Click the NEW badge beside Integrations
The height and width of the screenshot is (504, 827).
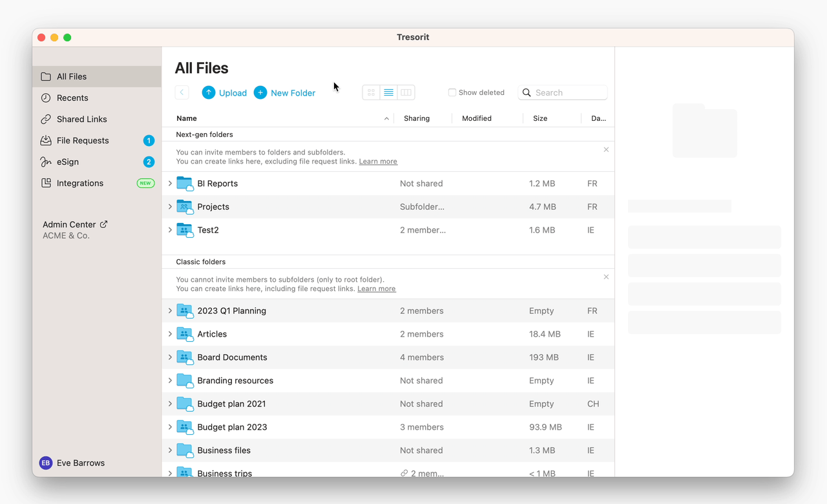pos(145,183)
